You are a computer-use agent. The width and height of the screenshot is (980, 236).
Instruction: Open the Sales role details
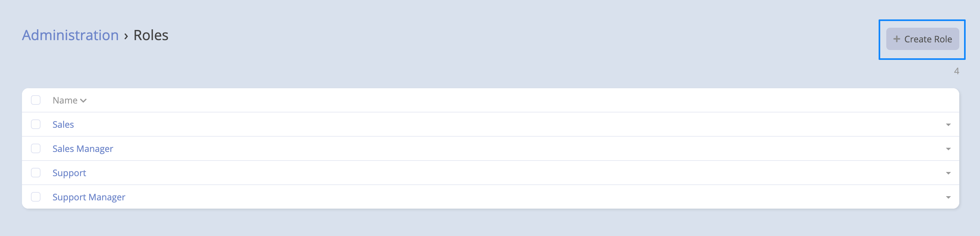click(x=63, y=124)
